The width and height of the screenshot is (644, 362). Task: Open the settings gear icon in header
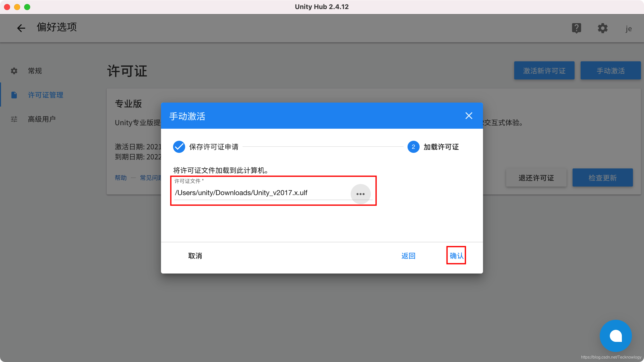602,28
